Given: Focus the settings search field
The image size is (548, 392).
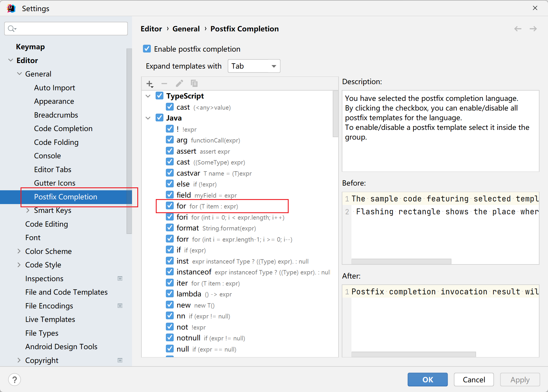Looking at the screenshot, I should click(x=70, y=29).
